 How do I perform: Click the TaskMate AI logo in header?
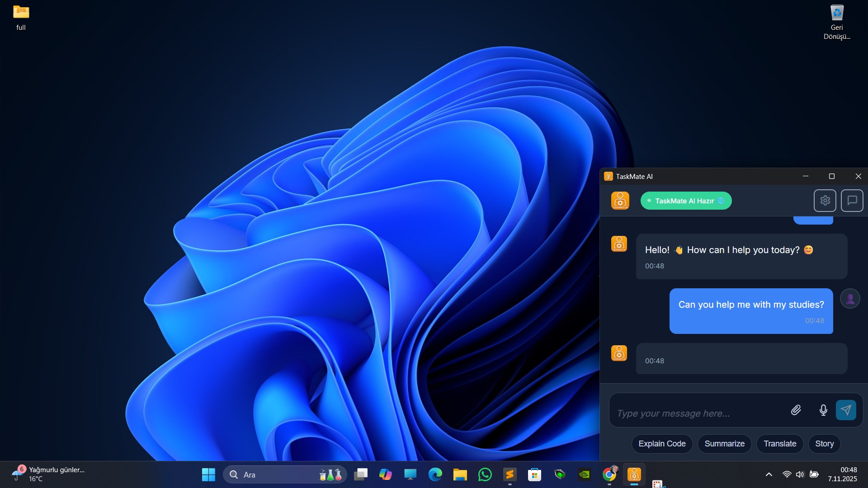pos(620,201)
